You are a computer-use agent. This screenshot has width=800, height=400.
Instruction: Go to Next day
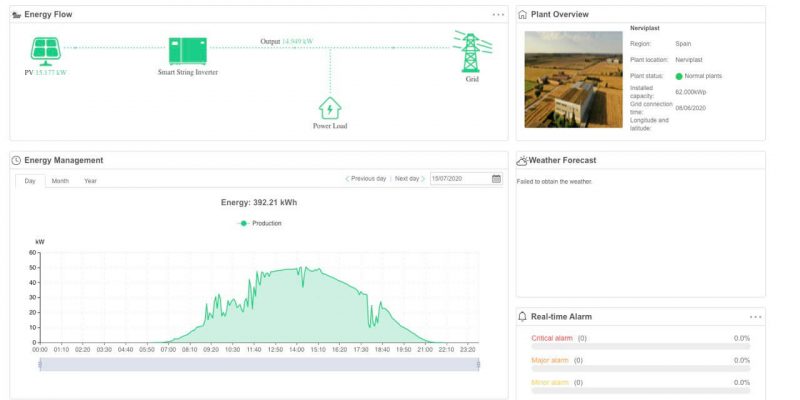410,179
